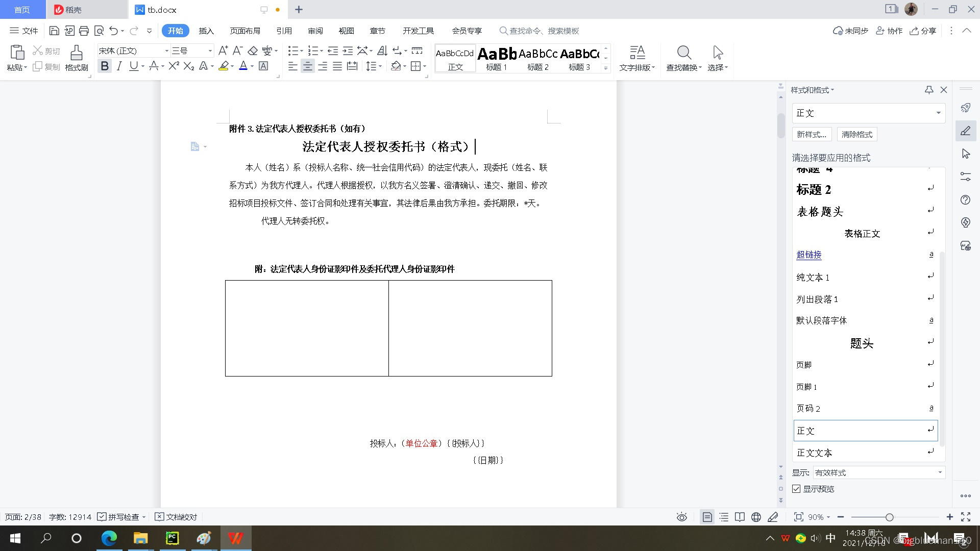Justify the paragraph text
The width and height of the screenshot is (980, 551).
click(337, 66)
